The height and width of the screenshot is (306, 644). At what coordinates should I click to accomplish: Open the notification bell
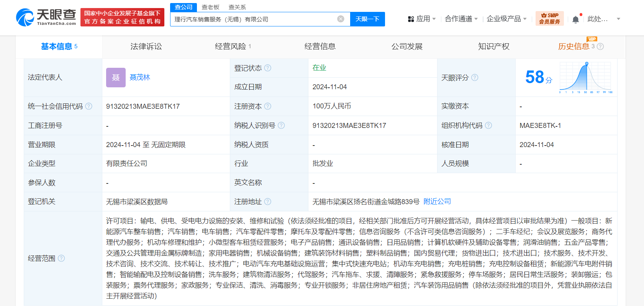tap(575, 19)
